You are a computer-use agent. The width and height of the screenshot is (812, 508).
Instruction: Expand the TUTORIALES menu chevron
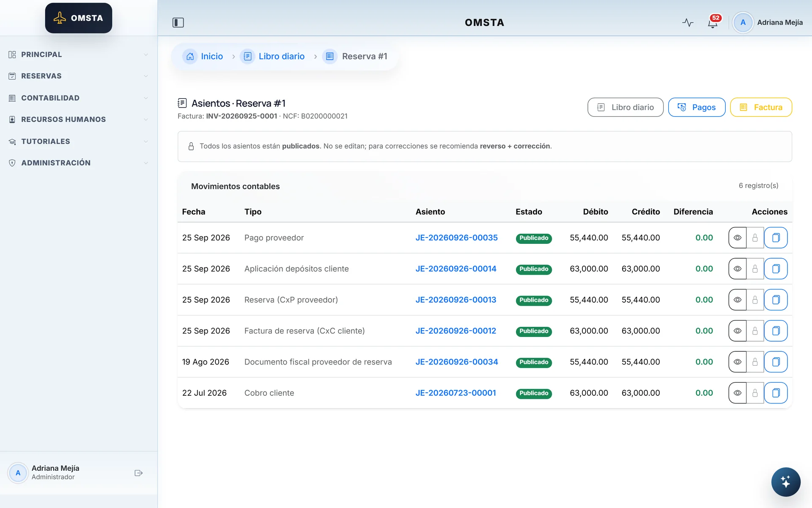(146, 141)
